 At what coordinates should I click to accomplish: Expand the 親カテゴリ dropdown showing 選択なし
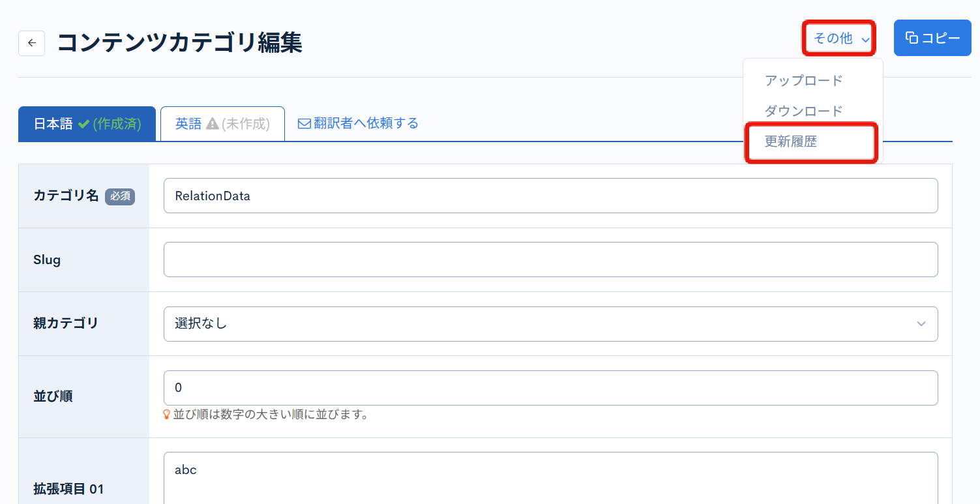pos(550,324)
